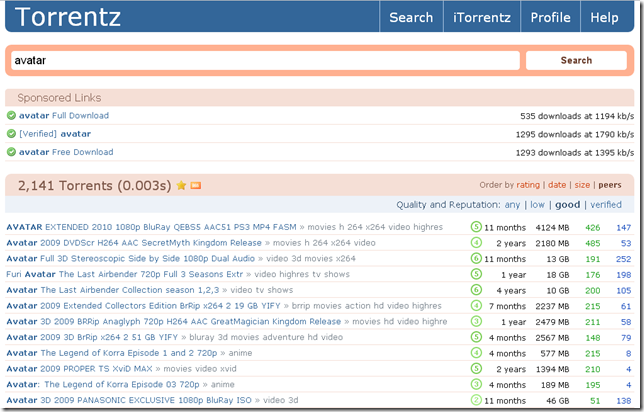The image size is (644, 412).
Task: Click rating circle for Avatar 2009 DVDScr row
Action: 476,242
